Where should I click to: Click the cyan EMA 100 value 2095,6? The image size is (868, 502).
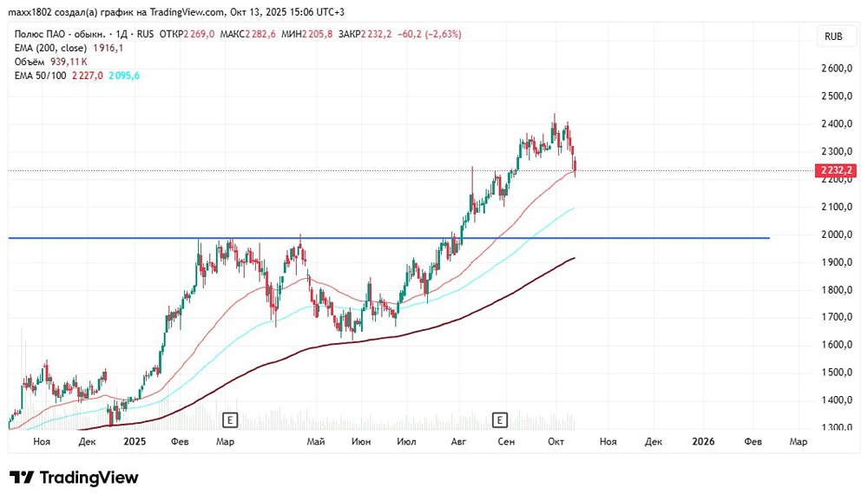(x=124, y=76)
